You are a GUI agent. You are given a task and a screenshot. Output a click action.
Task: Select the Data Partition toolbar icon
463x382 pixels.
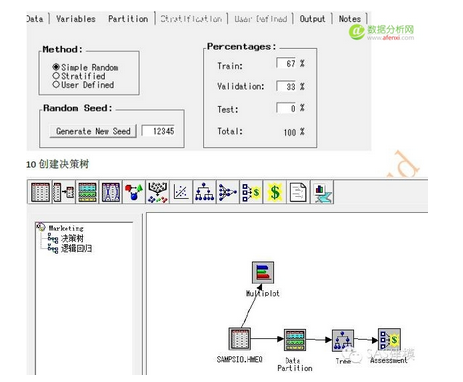87,192
